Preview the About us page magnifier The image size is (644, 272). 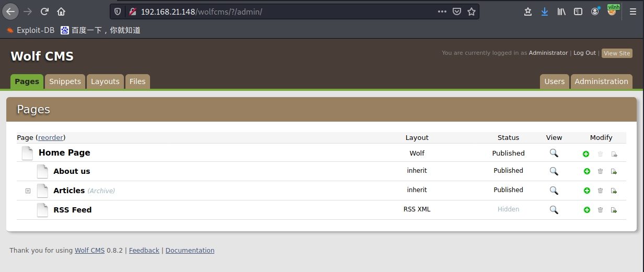point(554,171)
